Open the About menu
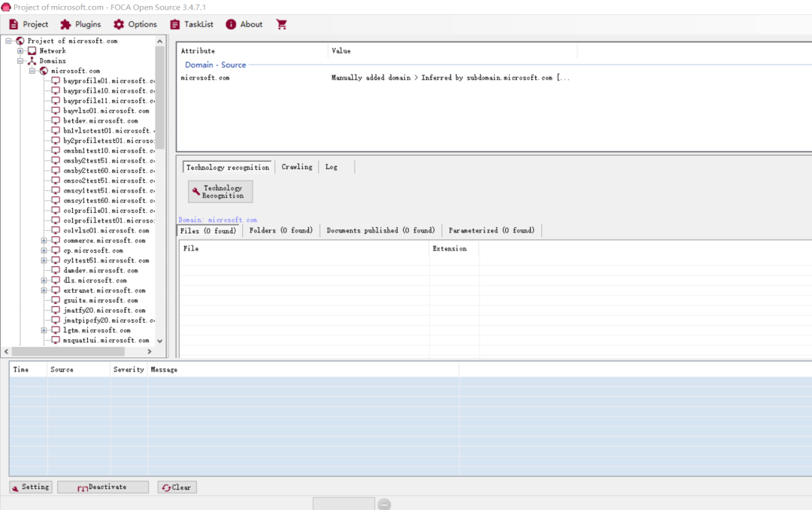Image resolution: width=812 pixels, height=510 pixels. click(244, 24)
